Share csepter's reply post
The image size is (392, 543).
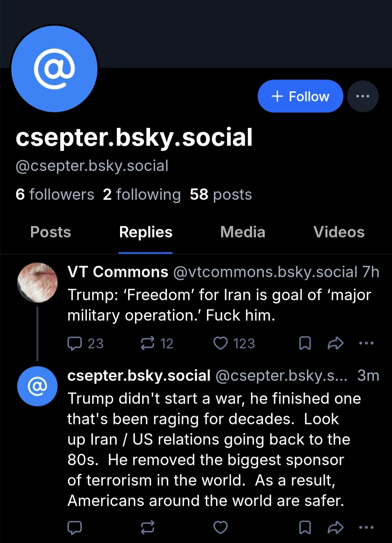point(335,527)
